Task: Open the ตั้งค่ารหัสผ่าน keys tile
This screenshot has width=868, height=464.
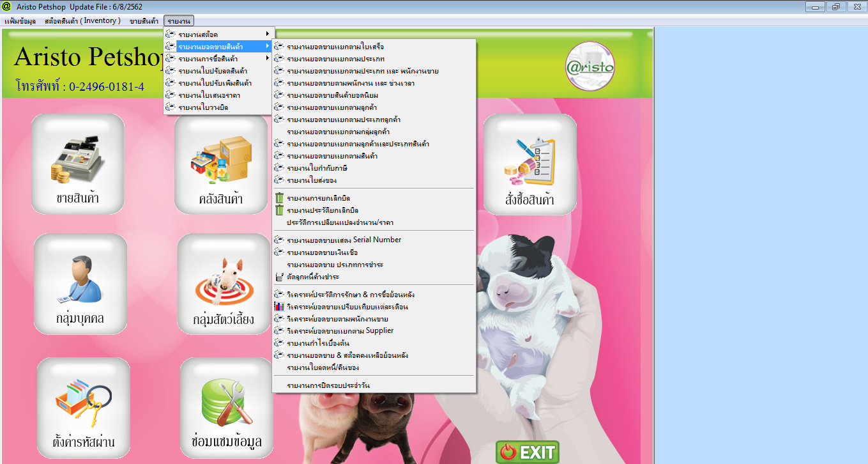Action: coord(83,407)
